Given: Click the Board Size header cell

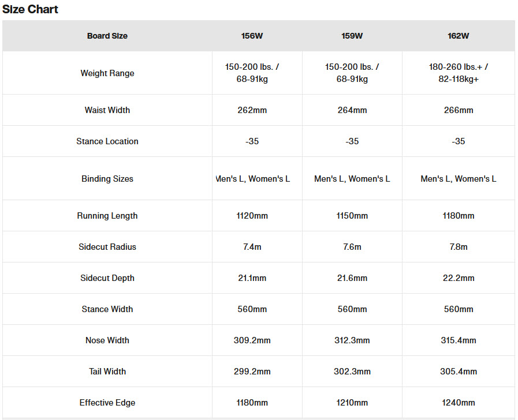Looking at the screenshot, I should [x=107, y=36].
